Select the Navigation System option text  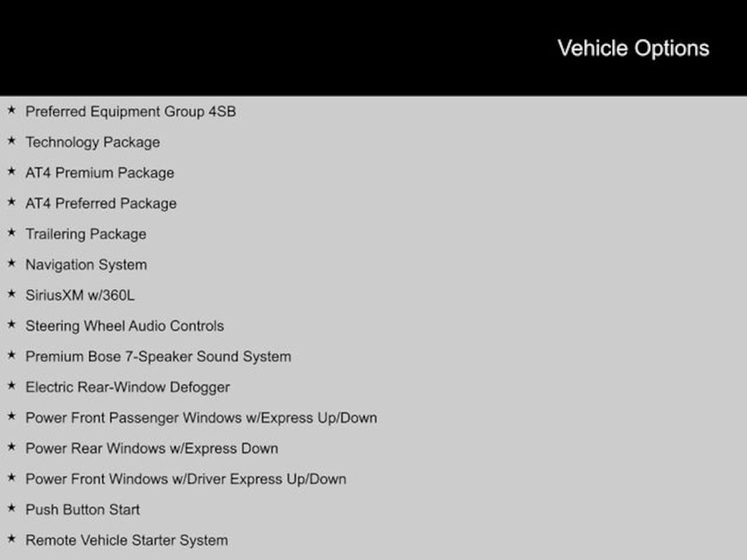(86, 265)
